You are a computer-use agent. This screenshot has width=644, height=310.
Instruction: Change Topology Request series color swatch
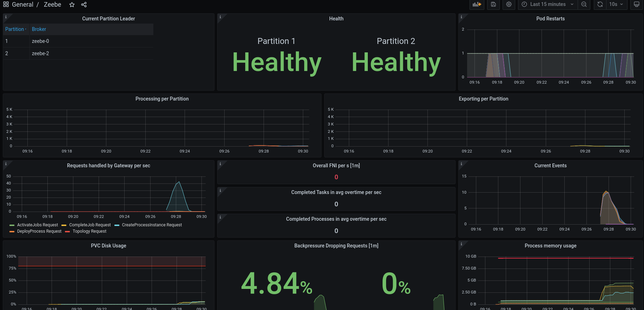pyautogui.click(x=67, y=232)
